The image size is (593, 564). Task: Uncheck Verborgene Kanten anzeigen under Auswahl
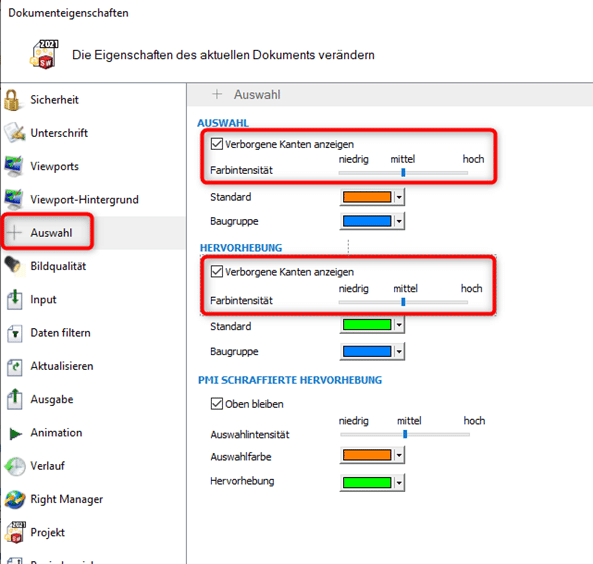(217, 144)
